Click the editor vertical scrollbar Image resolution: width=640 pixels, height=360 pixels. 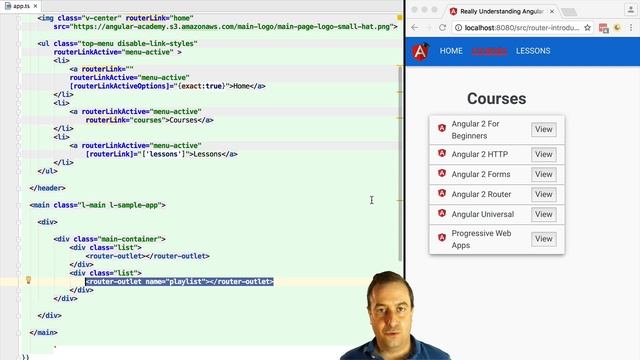400,163
